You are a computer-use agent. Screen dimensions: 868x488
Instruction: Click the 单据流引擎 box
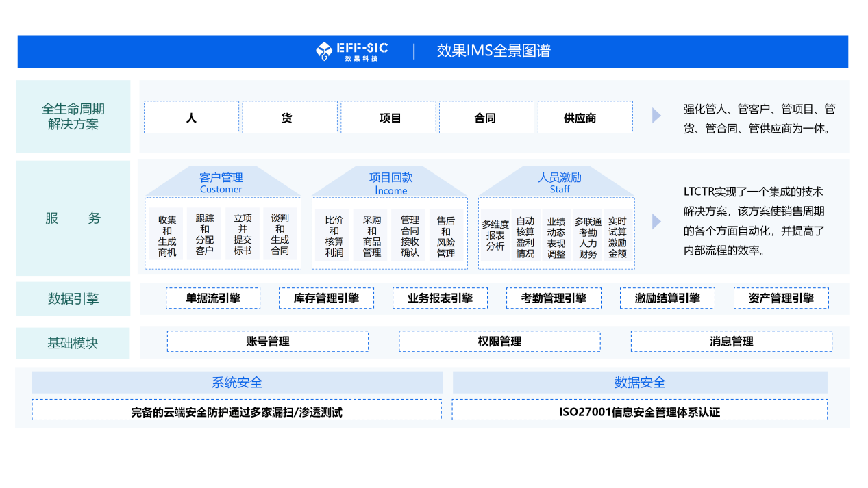213,298
